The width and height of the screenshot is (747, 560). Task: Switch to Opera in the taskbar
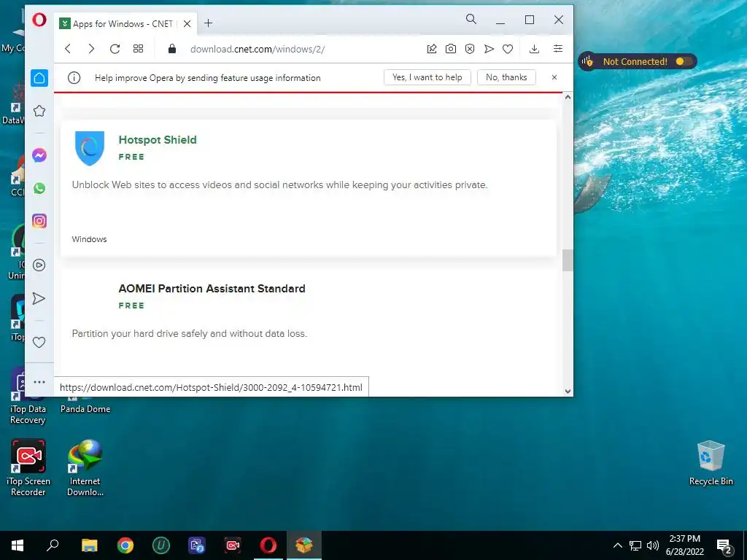[x=268, y=545]
